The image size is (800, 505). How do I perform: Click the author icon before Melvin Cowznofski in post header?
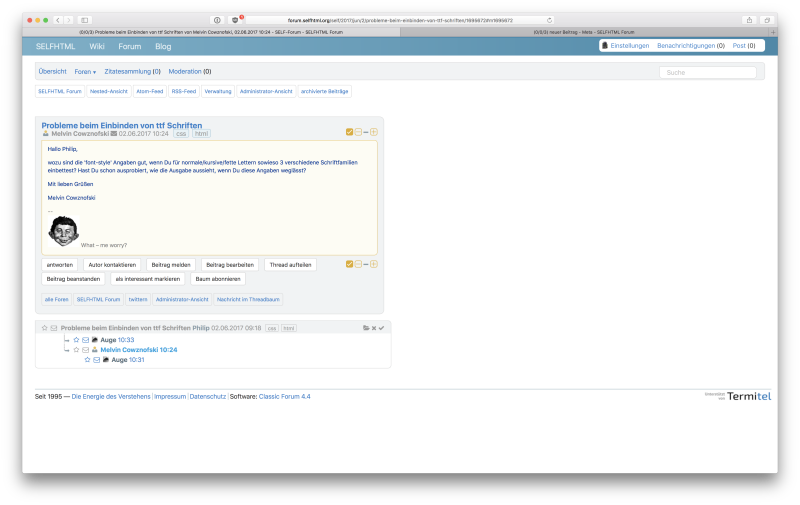45,134
